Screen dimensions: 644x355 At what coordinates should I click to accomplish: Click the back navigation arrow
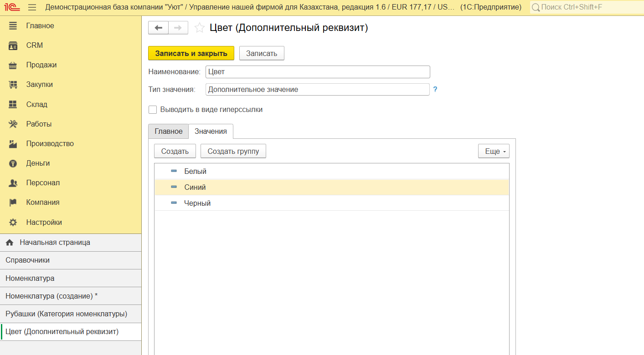pos(158,28)
